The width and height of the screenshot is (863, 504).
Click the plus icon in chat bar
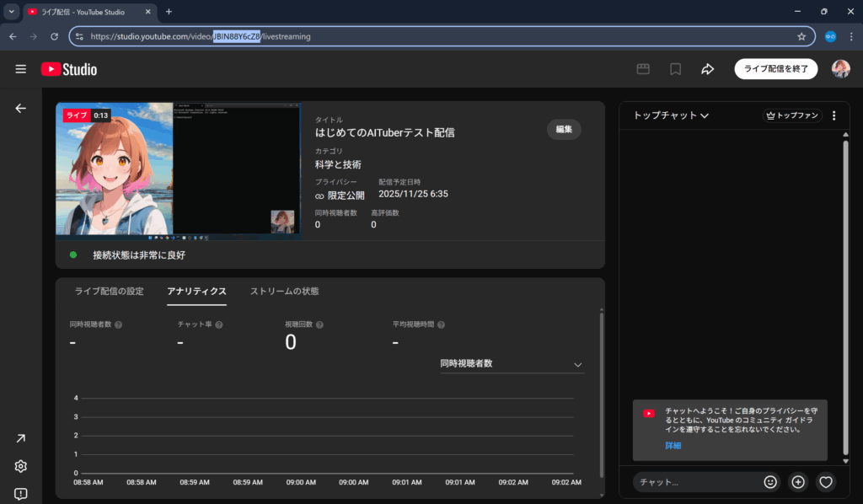pyautogui.click(x=798, y=482)
